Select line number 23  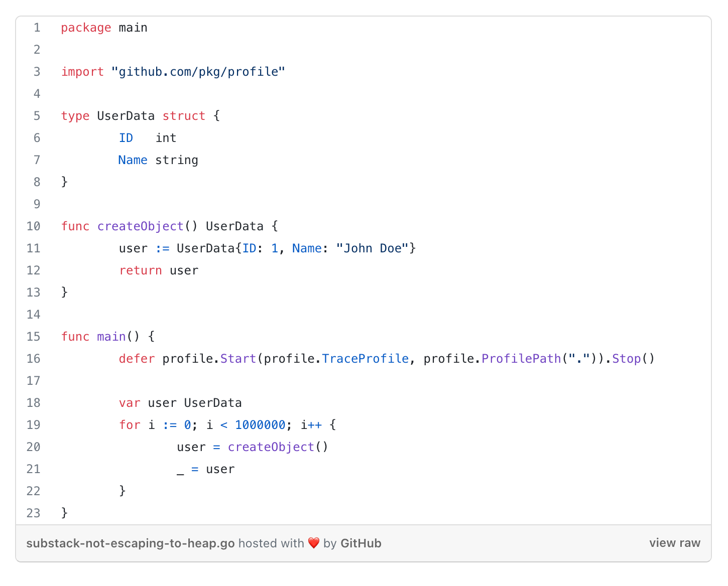click(34, 513)
